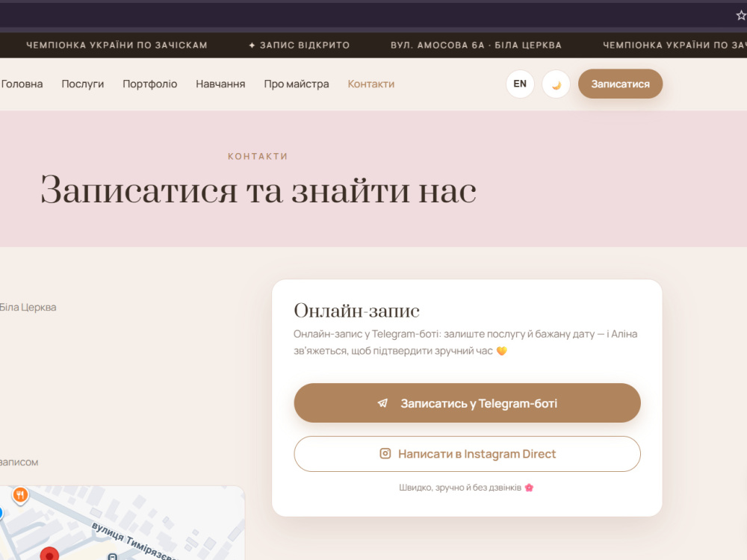Viewport: 747px width, 560px height.
Task: Click the Записатися button in the header
Action: click(620, 84)
